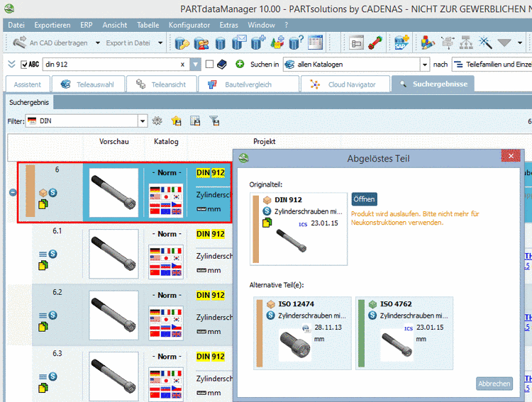Click 'An CAD übertragen' button
Viewport: 532px width, 402px height.
point(50,43)
